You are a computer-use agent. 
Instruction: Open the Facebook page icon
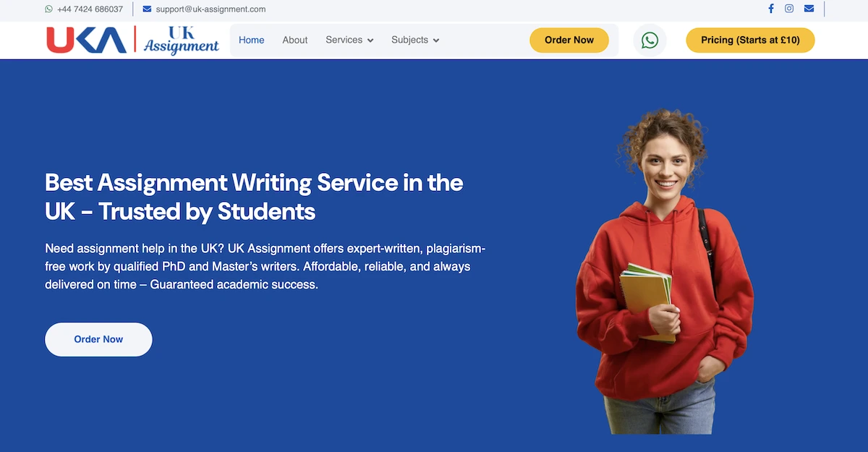point(771,9)
